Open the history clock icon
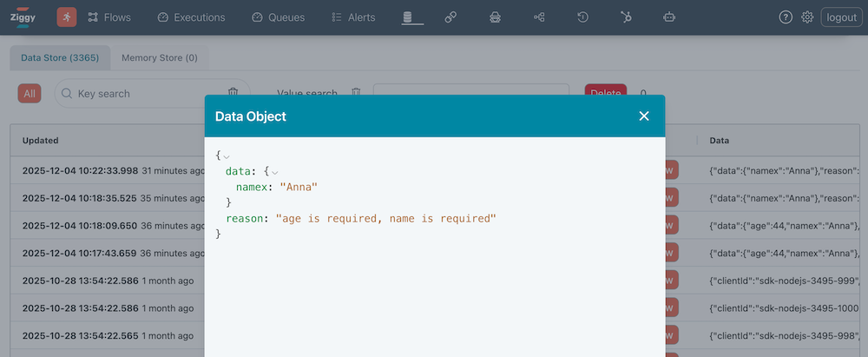 583,17
